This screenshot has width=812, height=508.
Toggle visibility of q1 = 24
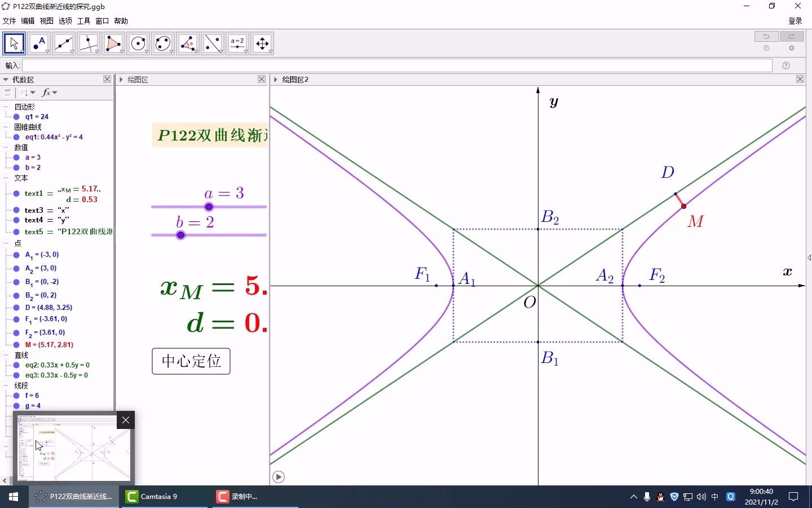click(x=17, y=117)
